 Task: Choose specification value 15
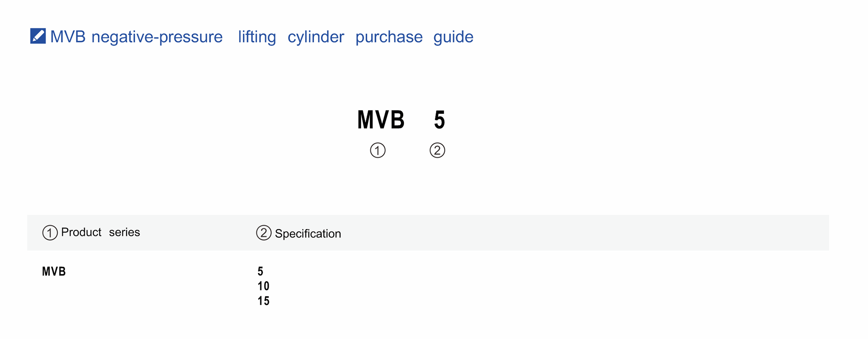pos(263,301)
